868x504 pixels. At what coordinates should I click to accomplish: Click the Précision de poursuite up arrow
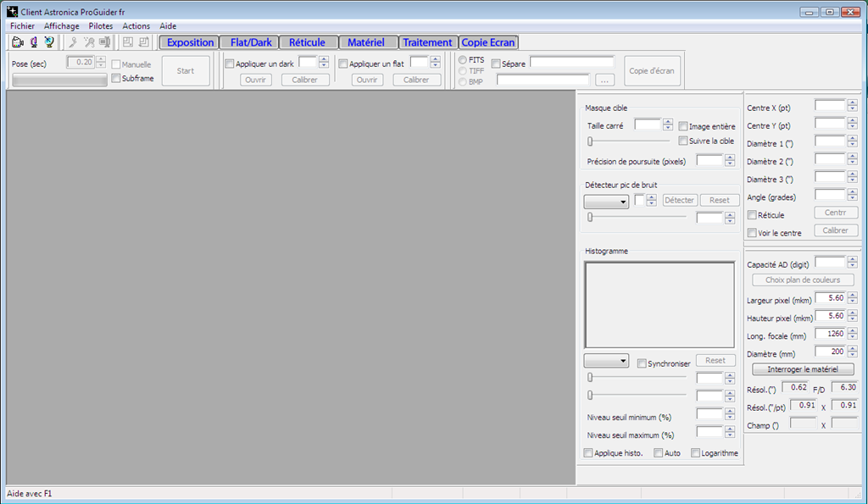(730, 158)
